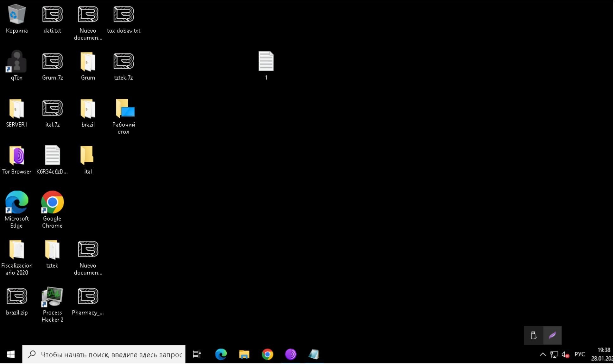
Task: Switch to Tor Browser in taskbar
Action: [x=291, y=355]
